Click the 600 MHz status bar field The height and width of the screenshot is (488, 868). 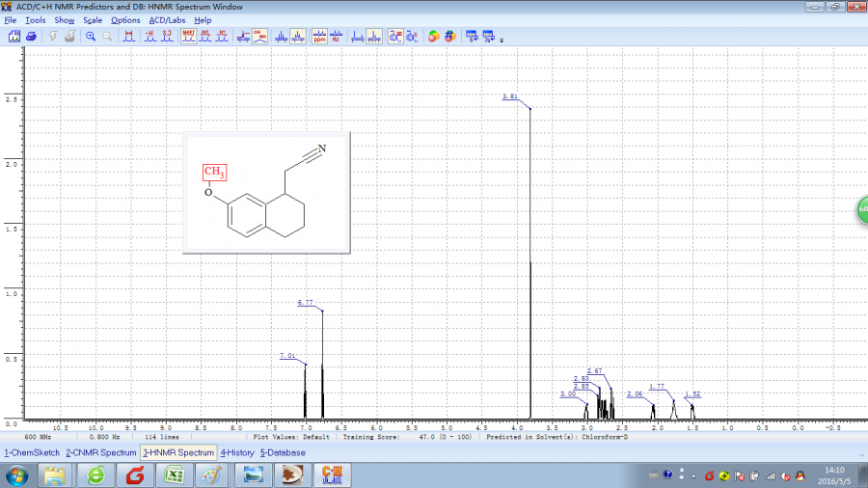39,437
